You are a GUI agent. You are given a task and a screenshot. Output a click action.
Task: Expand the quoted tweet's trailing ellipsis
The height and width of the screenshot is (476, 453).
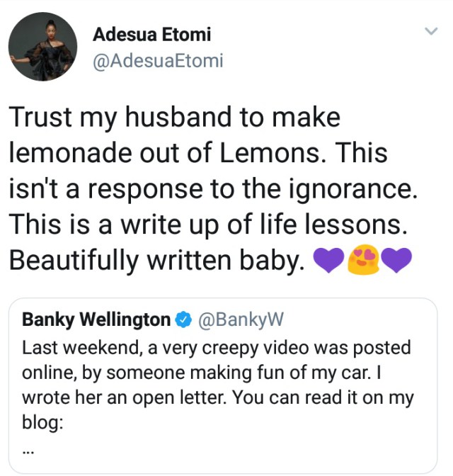coord(28,451)
